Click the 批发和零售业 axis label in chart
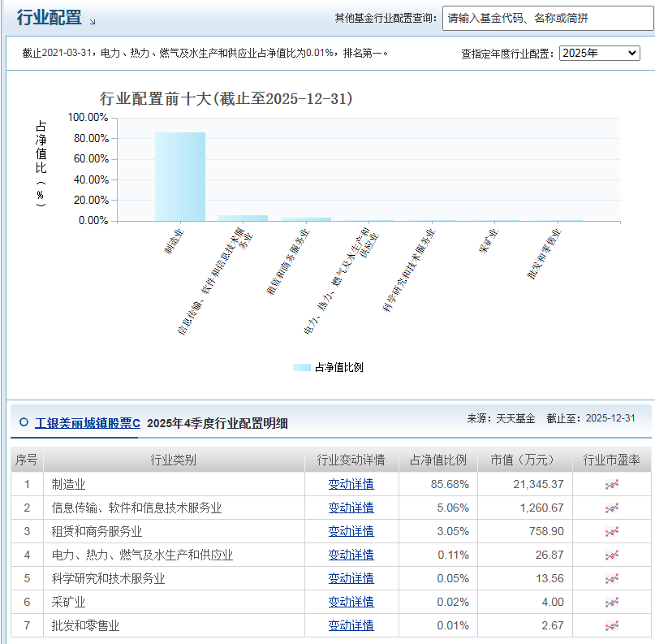 click(544, 254)
